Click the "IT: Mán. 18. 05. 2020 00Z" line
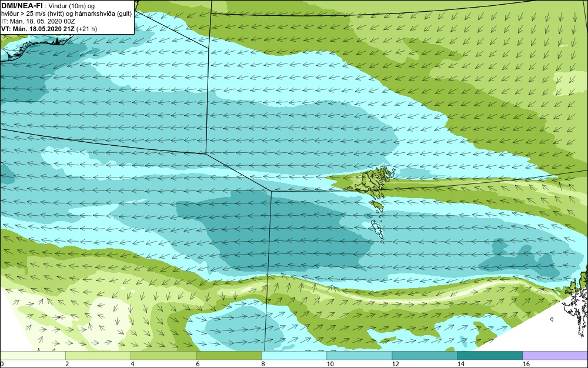Image resolution: width=588 pixels, height=368 pixels. point(38,21)
